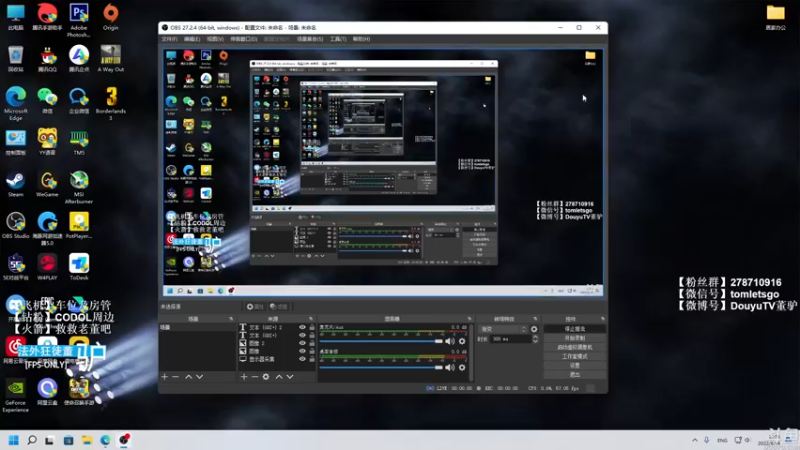Toggle visibility of 图像 2 source
The image size is (800, 450).
coord(303,343)
